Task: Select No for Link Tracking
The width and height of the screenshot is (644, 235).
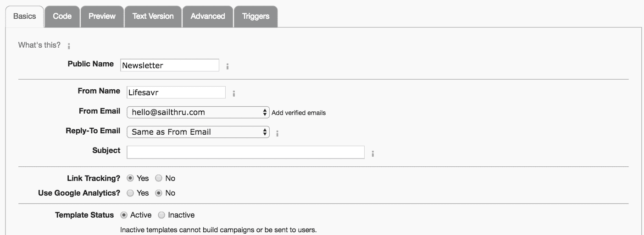Action: [159, 178]
